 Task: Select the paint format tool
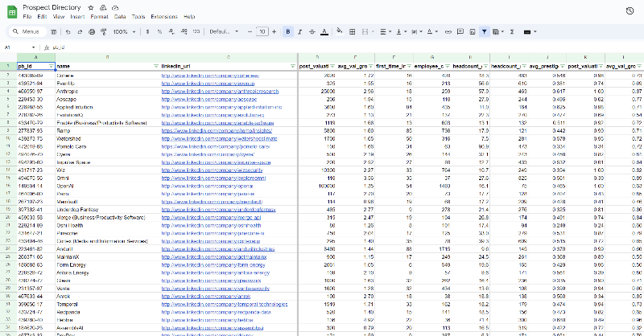(x=104, y=31)
